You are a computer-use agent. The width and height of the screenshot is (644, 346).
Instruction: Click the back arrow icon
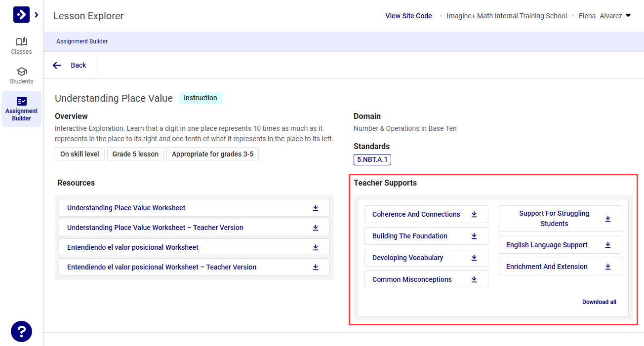pos(57,65)
